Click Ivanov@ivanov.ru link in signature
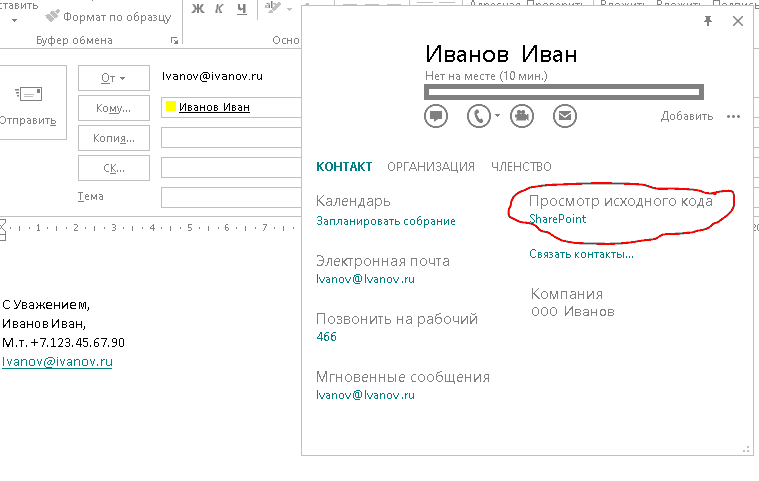759x481 pixels. pos(57,361)
